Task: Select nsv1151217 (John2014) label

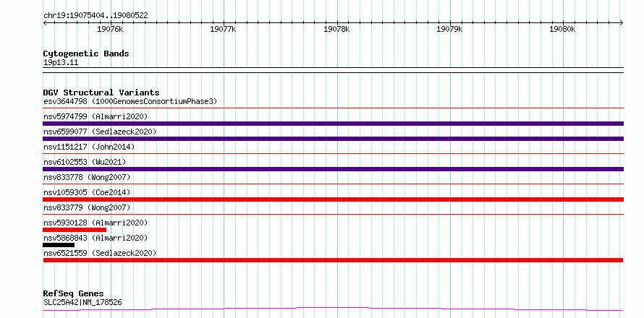Action: coord(89,147)
